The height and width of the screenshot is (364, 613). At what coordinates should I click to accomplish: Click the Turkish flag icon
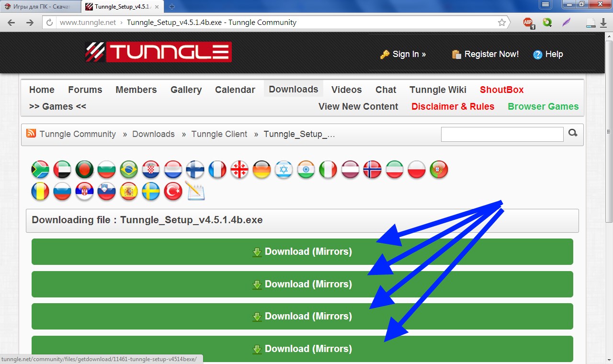coord(173,192)
